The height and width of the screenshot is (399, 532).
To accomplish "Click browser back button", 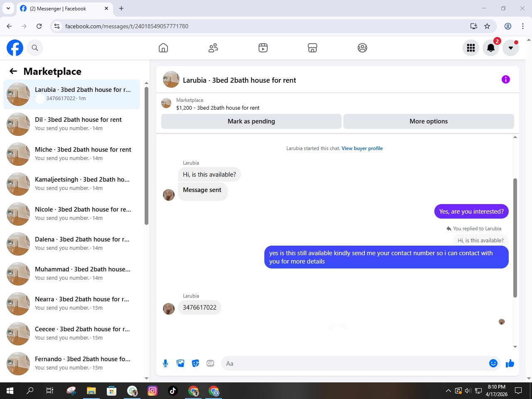I will [x=9, y=26].
